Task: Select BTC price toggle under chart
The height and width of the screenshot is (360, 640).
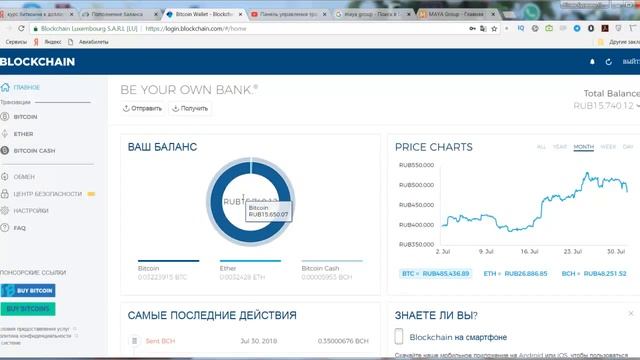Action: coord(436,273)
